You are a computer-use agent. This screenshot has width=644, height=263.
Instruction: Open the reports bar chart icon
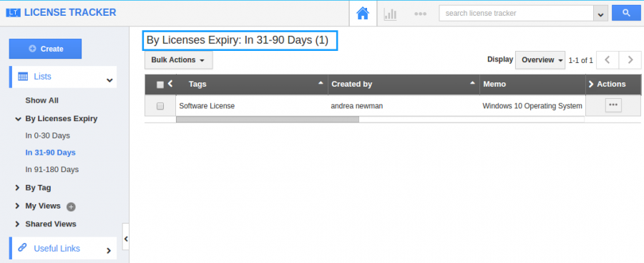pos(390,14)
